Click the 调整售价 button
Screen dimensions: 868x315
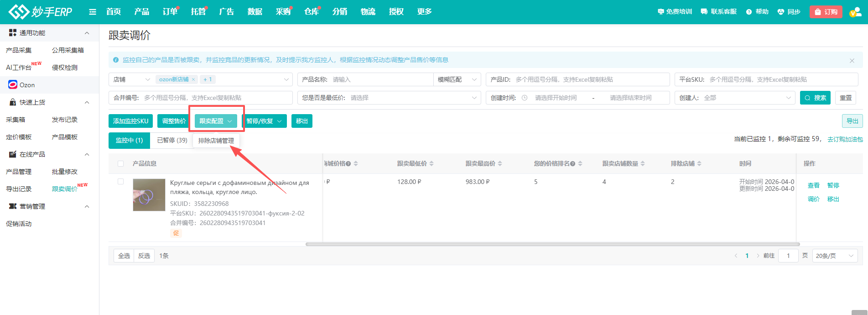tap(174, 121)
